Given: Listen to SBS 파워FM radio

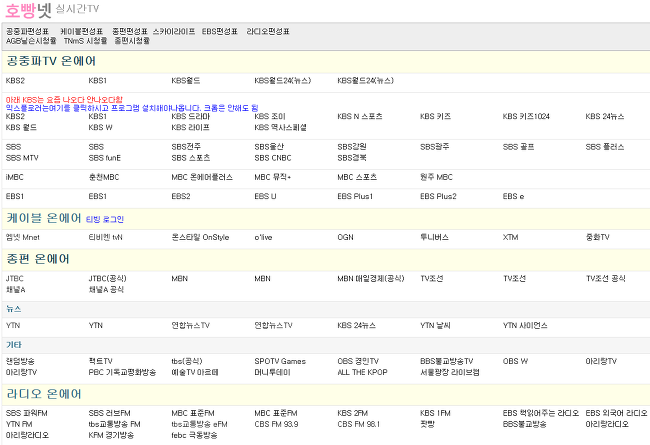Looking at the screenshot, I should pyautogui.click(x=27, y=413).
